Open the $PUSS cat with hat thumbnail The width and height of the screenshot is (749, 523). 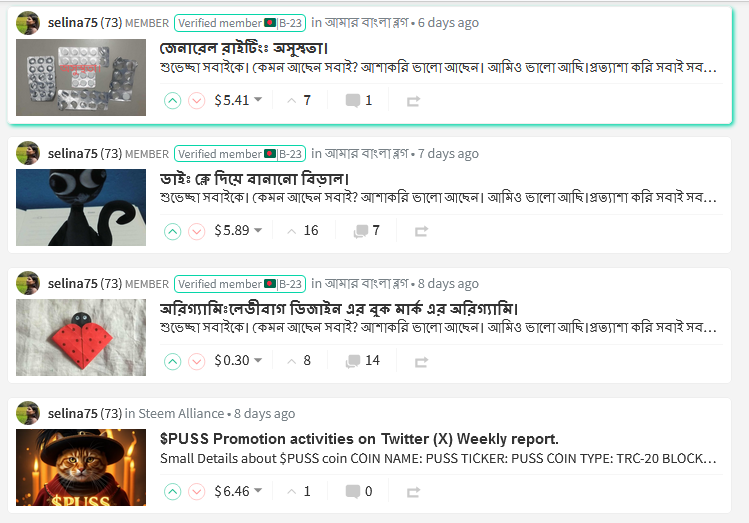pos(81,467)
